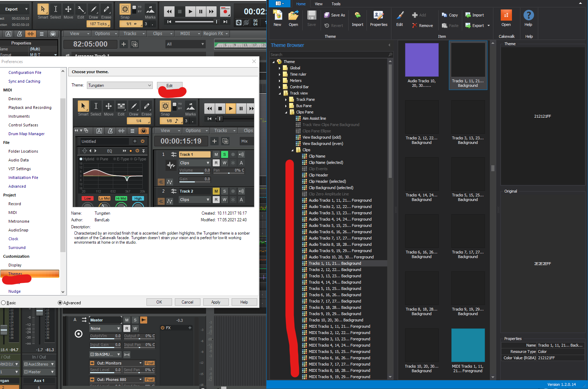Click Help question mark icon

pos(528,18)
